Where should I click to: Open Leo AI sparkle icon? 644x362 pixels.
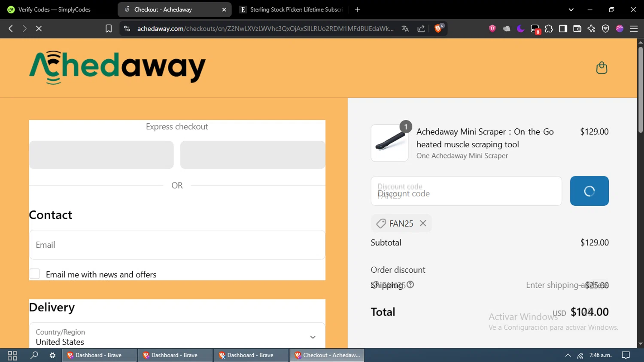point(591,28)
